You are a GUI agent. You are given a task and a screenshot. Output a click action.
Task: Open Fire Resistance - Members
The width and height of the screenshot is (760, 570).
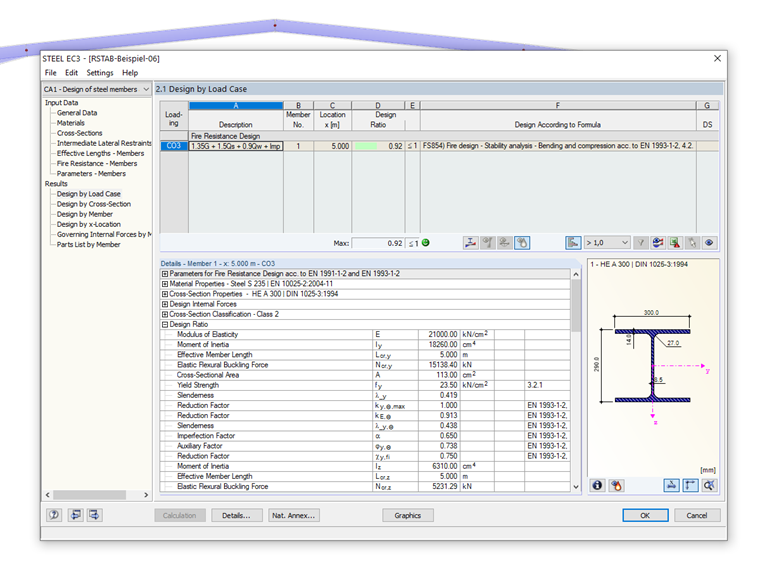pos(97,164)
